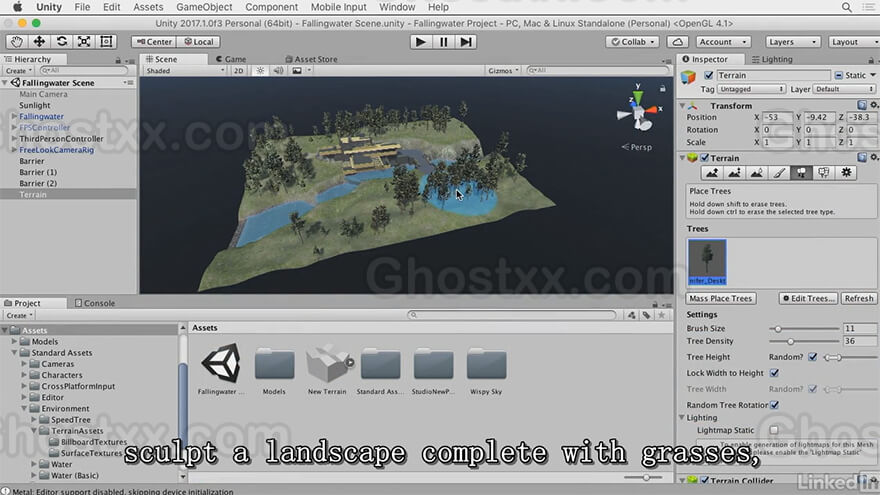This screenshot has width=880, height=495.
Task: Expand the Fallingwater hierarchy object
Action: tap(14, 117)
